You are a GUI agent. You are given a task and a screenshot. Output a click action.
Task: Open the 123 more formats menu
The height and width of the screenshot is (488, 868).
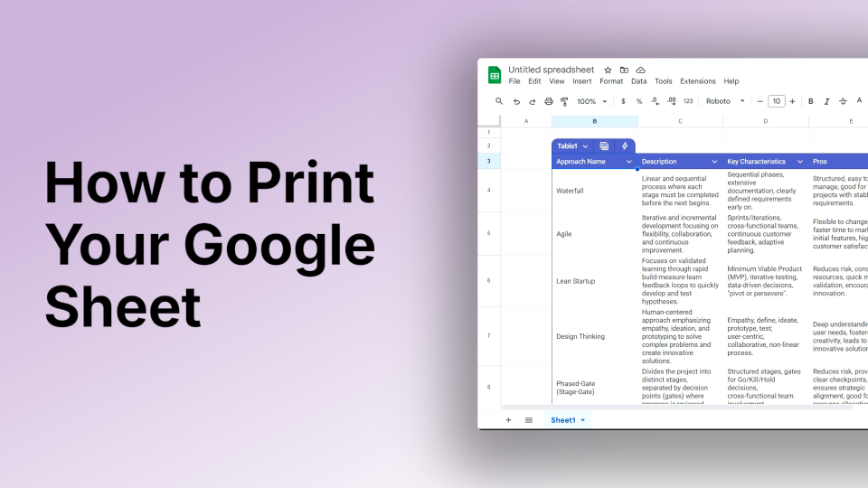tap(688, 101)
